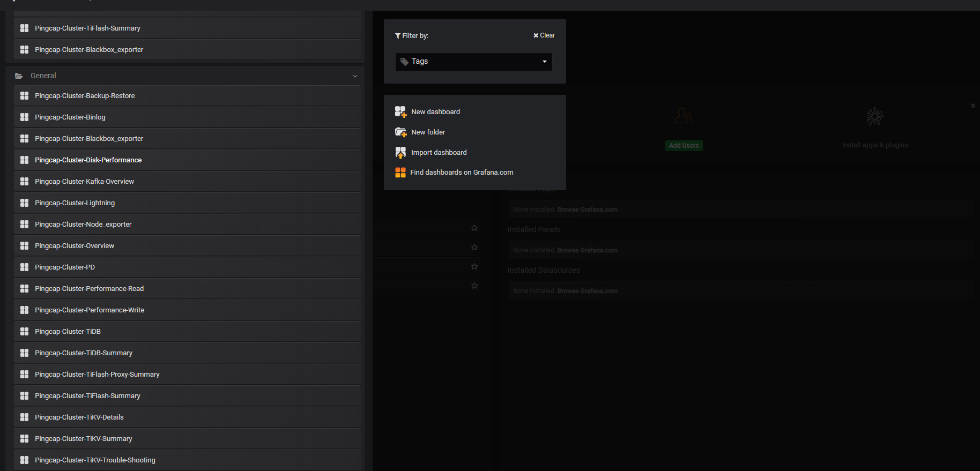
Task: Star the third dashboard in dimmed list
Action: click(474, 267)
